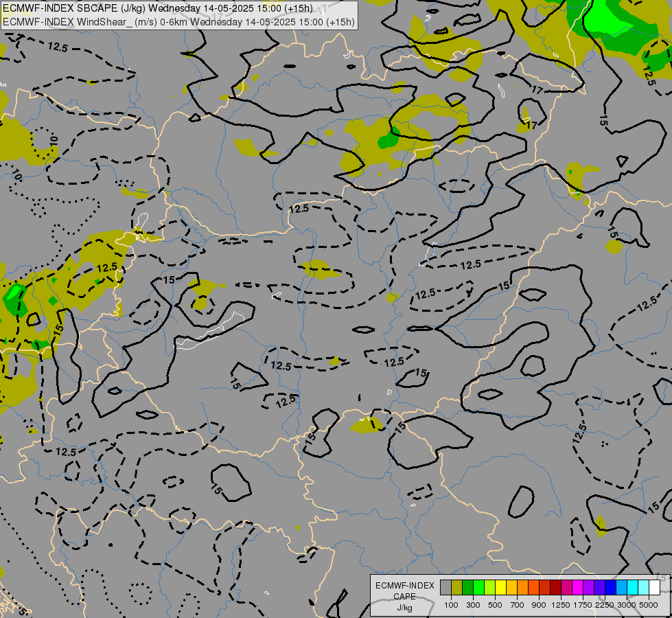
Task: Select the olive legend swatch
Action: (x=457, y=587)
